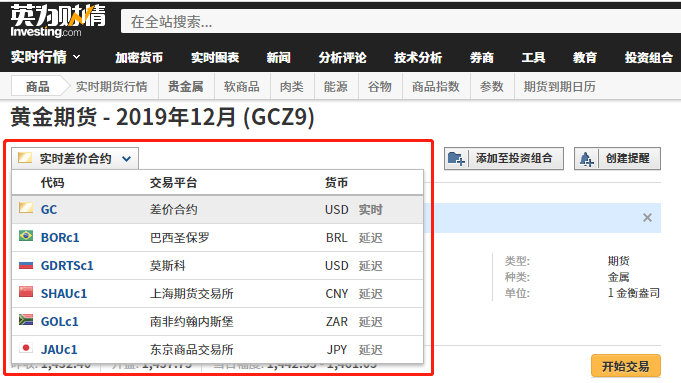Click the flag icon in 实时差价合约 selector
Image resolution: width=681 pixels, height=383 pixels.
click(x=25, y=157)
